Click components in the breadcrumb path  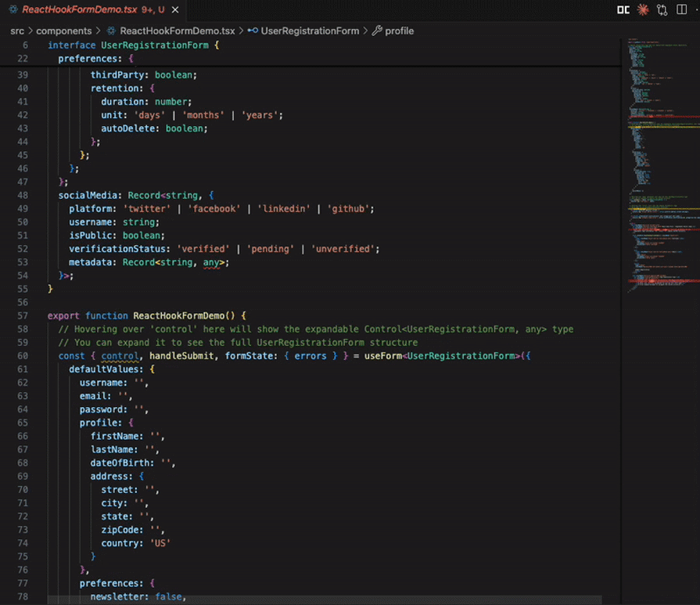click(63, 31)
